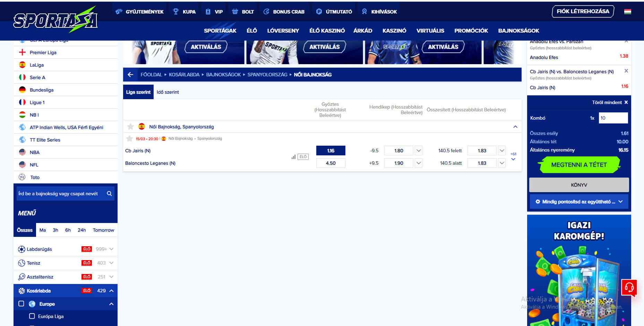Open Élő Kaszinó menu
This screenshot has width=644, height=326.
point(327,31)
